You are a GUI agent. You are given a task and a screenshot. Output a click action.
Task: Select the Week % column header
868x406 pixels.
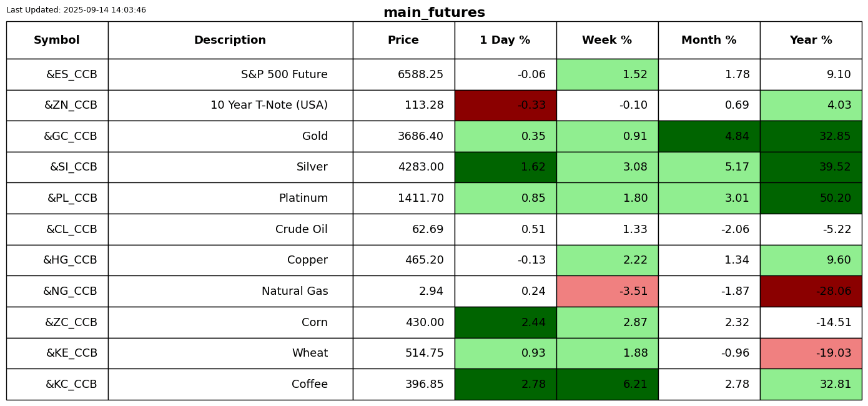(607, 40)
